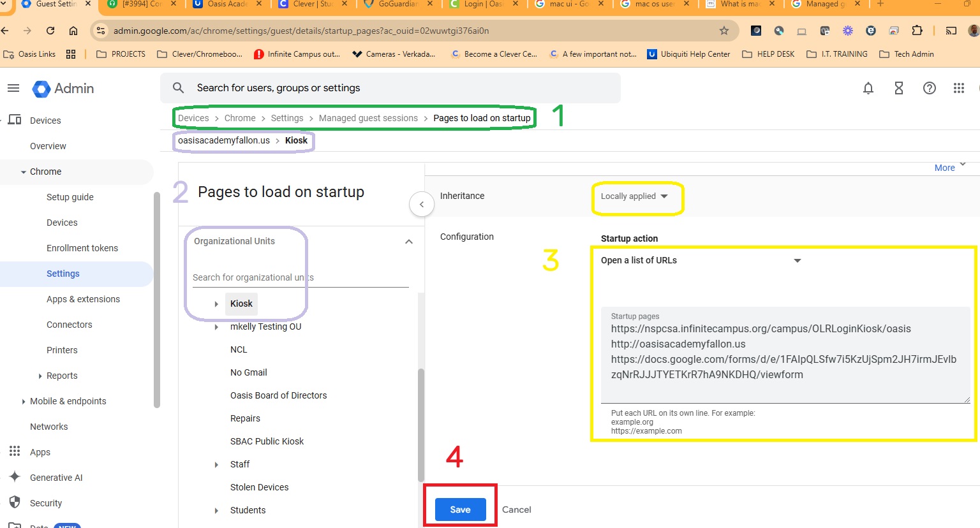
Task: Switch to the GoGuardian browser tab
Action: [398, 4]
